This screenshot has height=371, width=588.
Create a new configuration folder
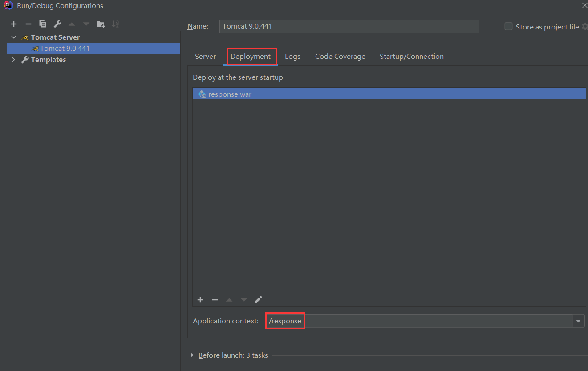coord(101,24)
